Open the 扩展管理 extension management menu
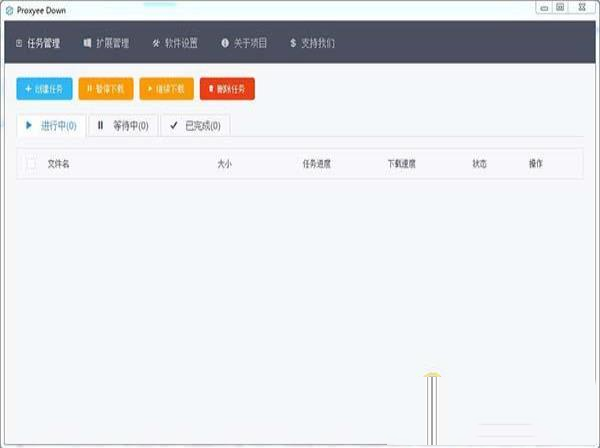The width and height of the screenshot is (600, 448). coord(106,44)
